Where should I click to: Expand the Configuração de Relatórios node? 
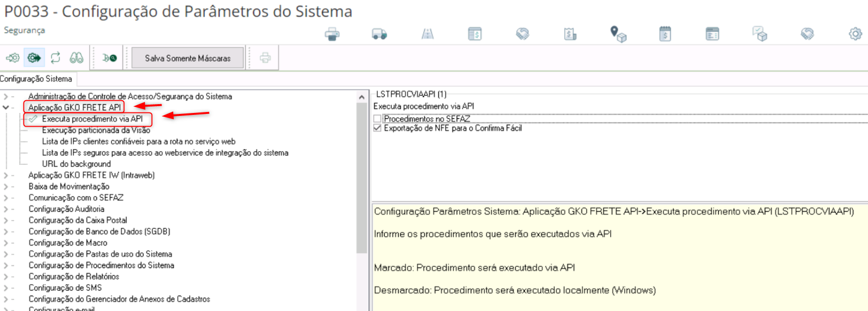pos(6,276)
